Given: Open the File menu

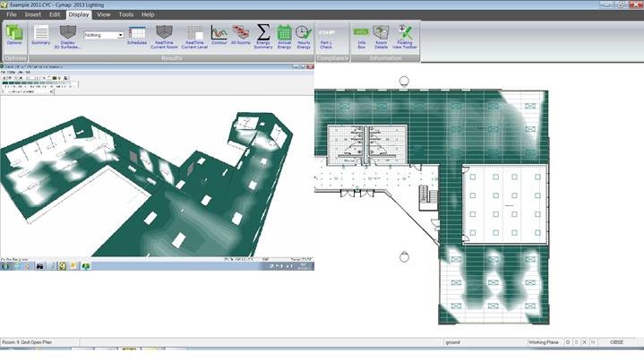Looking at the screenshot, I should coord(12,14).
